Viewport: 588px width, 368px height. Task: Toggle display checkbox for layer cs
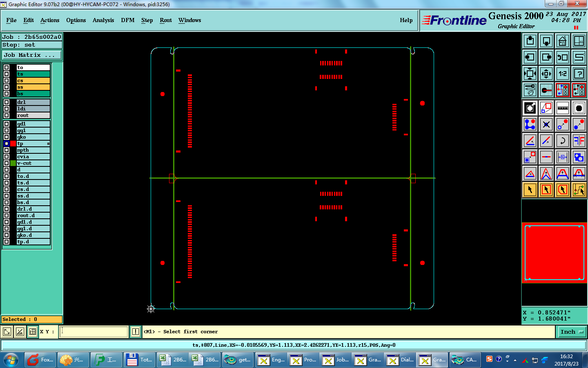click(x=7, y=81)
